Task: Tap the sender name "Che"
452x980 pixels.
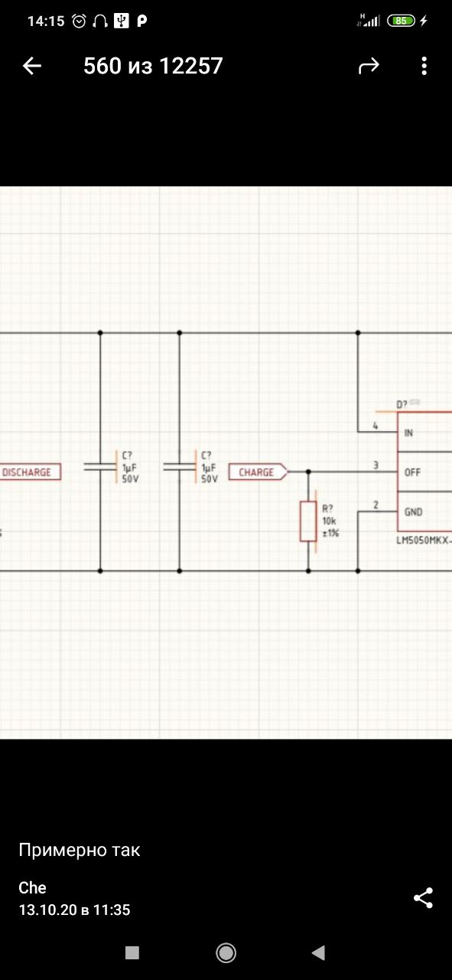Action: (32, 887)
